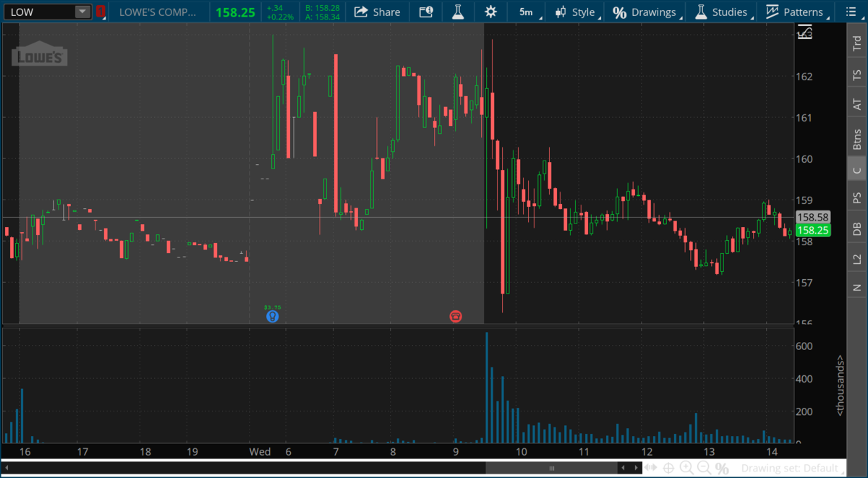Open the symbol dropdown arrow next to LOW
The height and width of the screenshot is (478, 868).
[x=82, y=12]
